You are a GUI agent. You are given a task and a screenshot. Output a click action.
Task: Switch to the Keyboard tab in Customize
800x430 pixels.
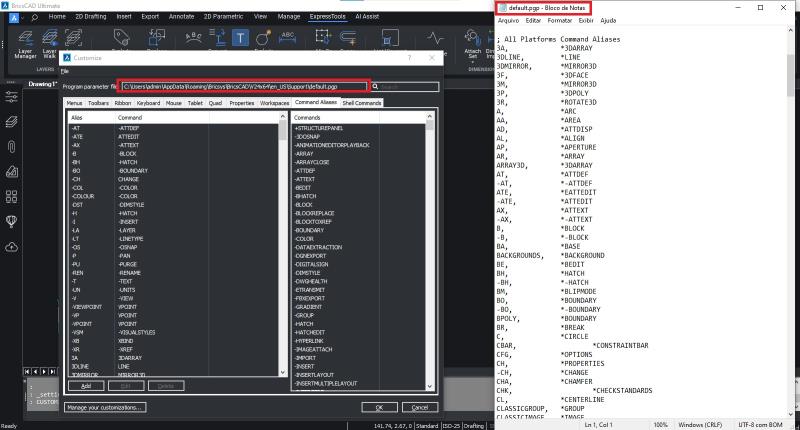tap(148, 103)
